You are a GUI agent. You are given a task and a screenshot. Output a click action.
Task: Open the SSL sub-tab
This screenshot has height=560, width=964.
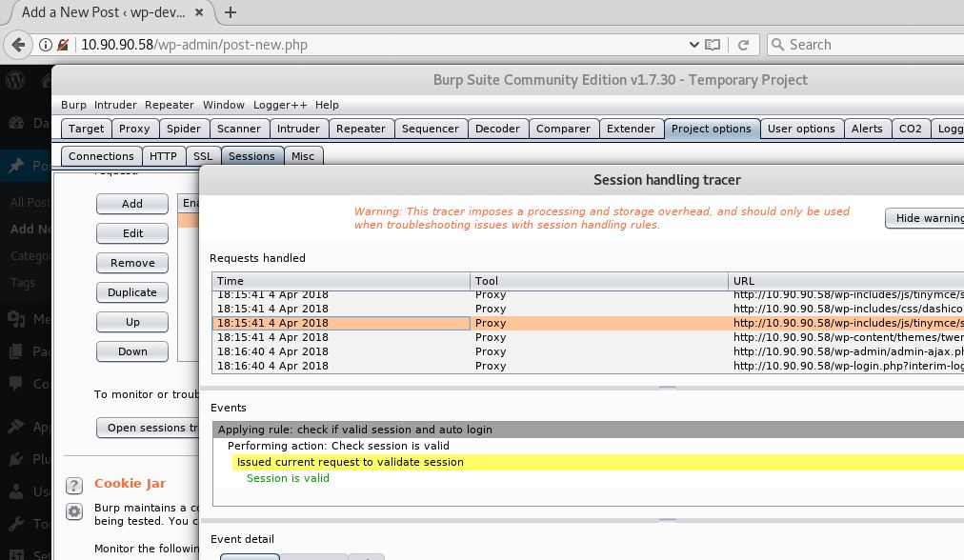pos(203,156)
